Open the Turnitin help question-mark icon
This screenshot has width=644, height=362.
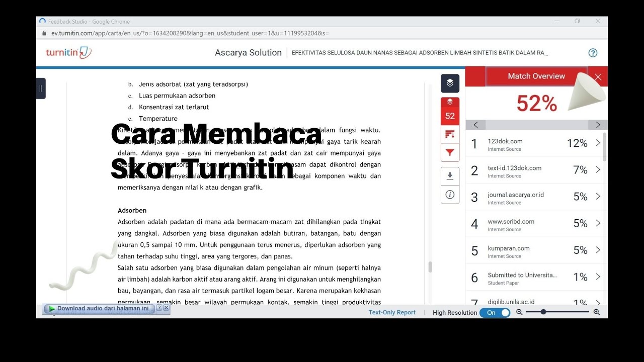coord(593,53)
